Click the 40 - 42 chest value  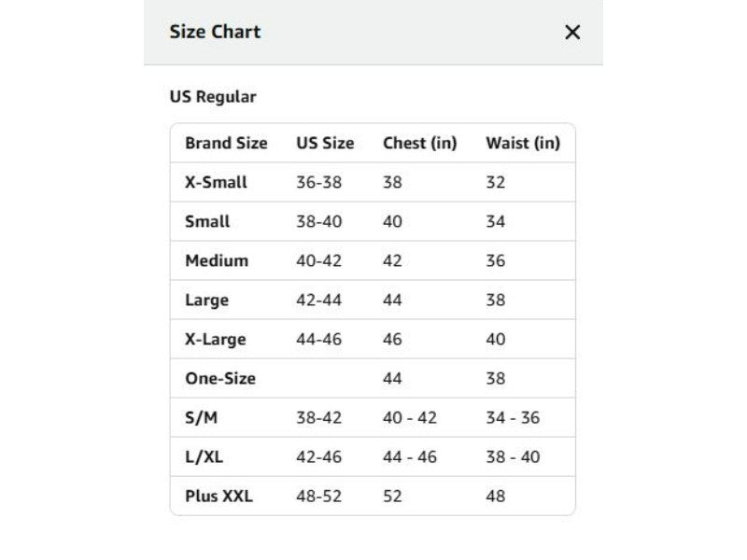(x=409, y=417)
